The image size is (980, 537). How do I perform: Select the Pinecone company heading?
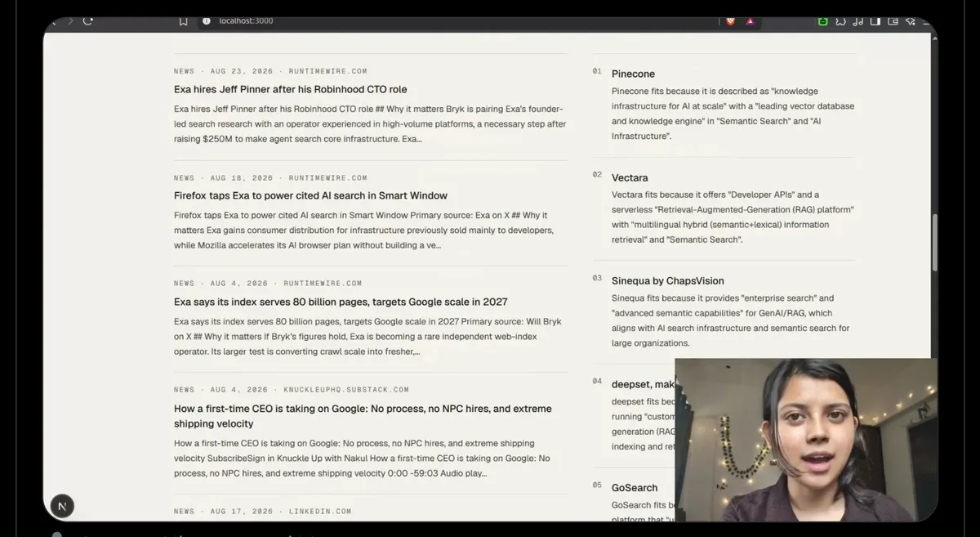[633, 74]
